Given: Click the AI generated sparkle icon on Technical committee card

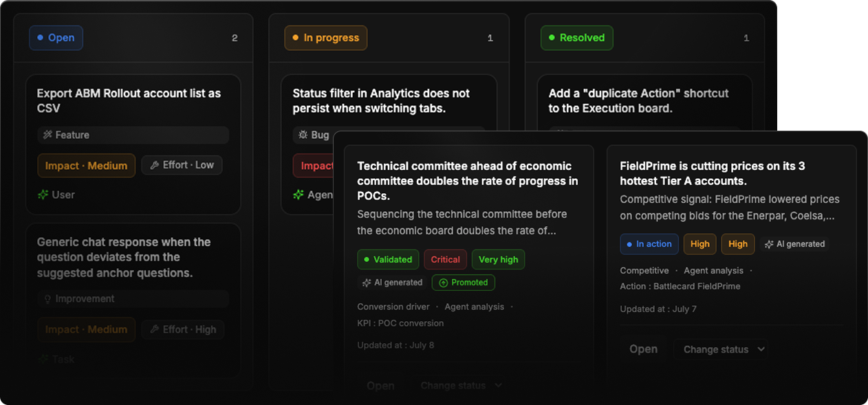Looking at the screenshot, I should (367, 283).
